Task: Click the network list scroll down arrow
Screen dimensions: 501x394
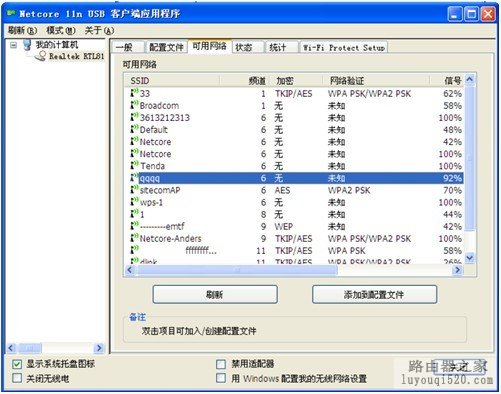Action: point(470,258)
